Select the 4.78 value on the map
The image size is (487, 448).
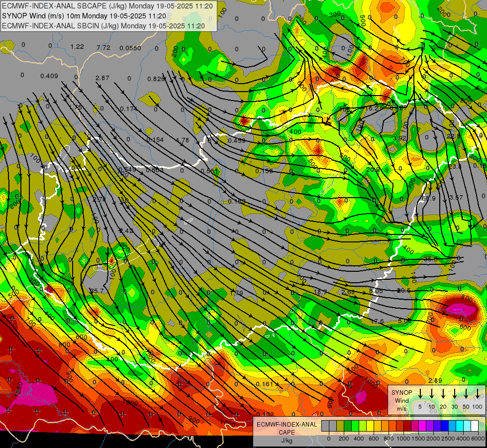pyautogui.click(x=183, y=140)
